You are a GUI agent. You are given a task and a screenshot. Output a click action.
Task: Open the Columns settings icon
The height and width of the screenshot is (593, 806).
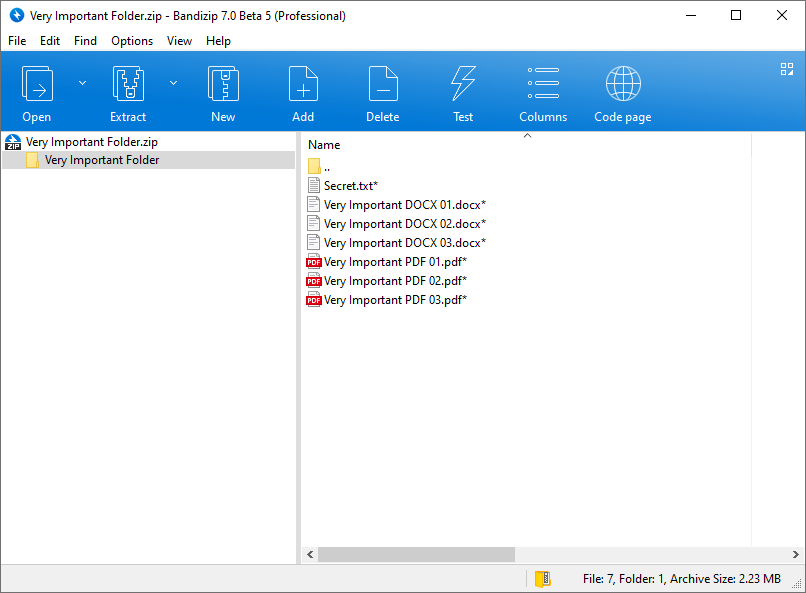click(x=543, y=85)
